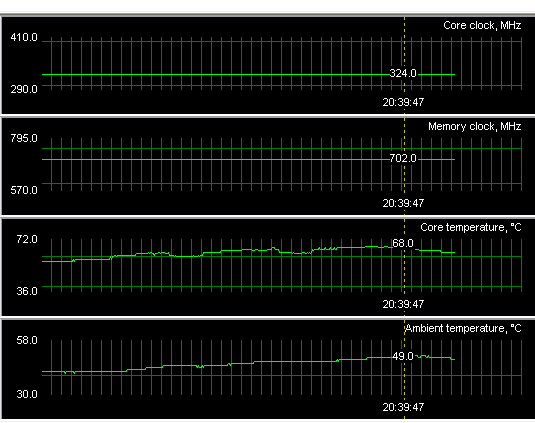
Task: Click the 290.0 minimum core clock label
Action: [x=24, y=89]
